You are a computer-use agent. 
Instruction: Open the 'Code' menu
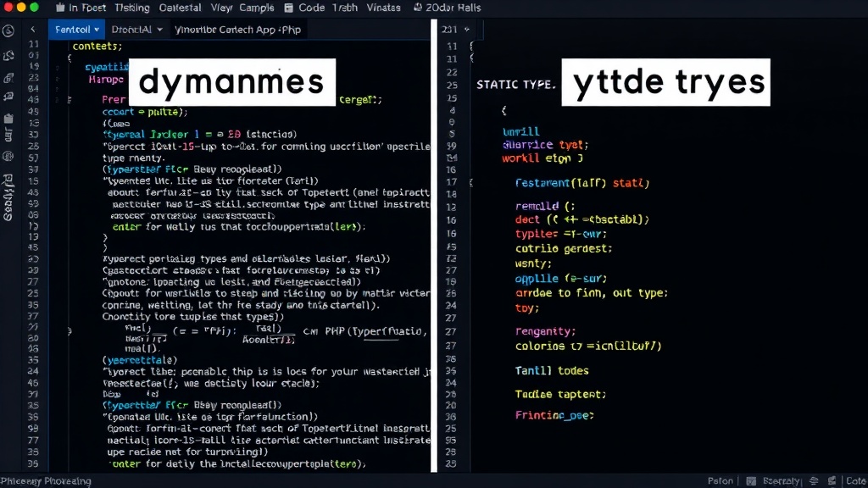(312, 8)
